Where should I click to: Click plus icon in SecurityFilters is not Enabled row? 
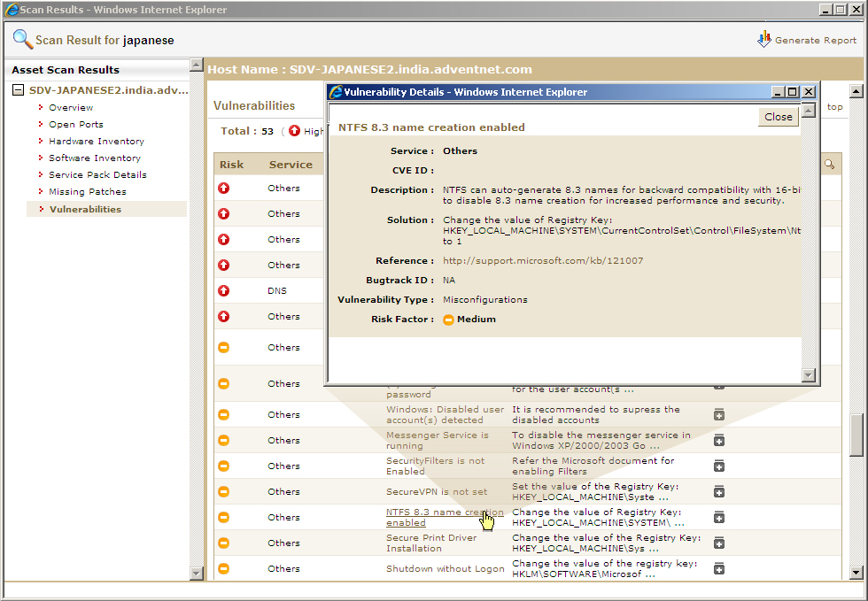pyautogui.click(x=719, y=466)
